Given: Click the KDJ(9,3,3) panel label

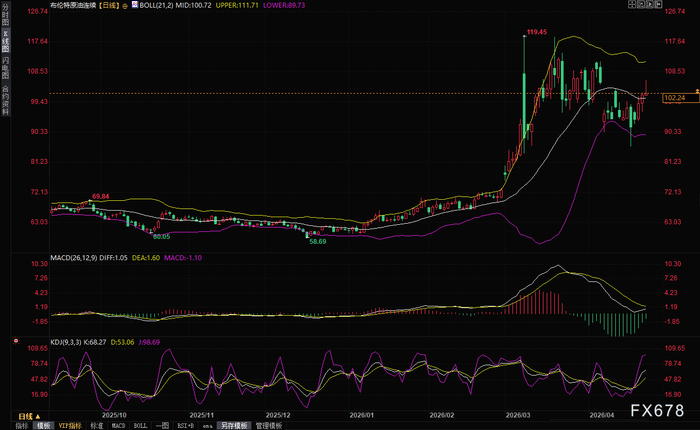Looking at the screenshot, I should [x=66, y=342].
